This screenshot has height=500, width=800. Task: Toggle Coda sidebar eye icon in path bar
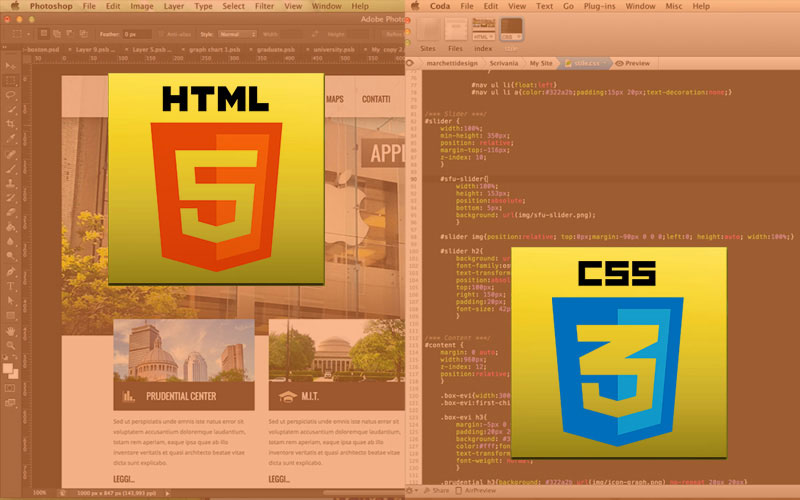410,63
